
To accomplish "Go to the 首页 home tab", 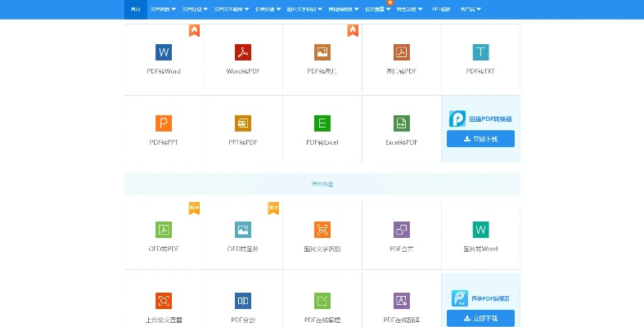I will click(135, 10).
